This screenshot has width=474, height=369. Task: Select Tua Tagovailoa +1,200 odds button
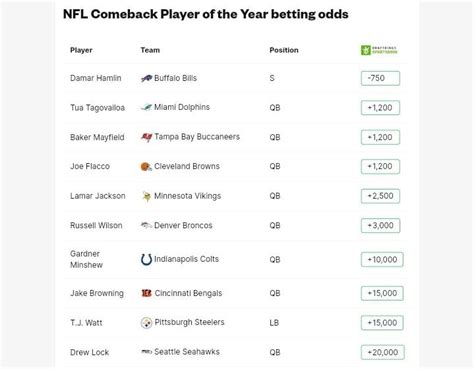380,108
